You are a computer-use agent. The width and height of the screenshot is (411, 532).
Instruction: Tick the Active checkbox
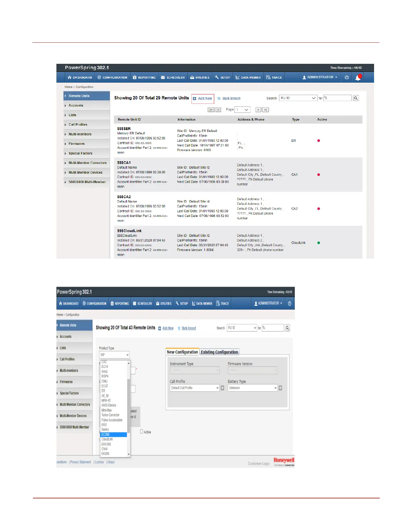pos(142,432)
